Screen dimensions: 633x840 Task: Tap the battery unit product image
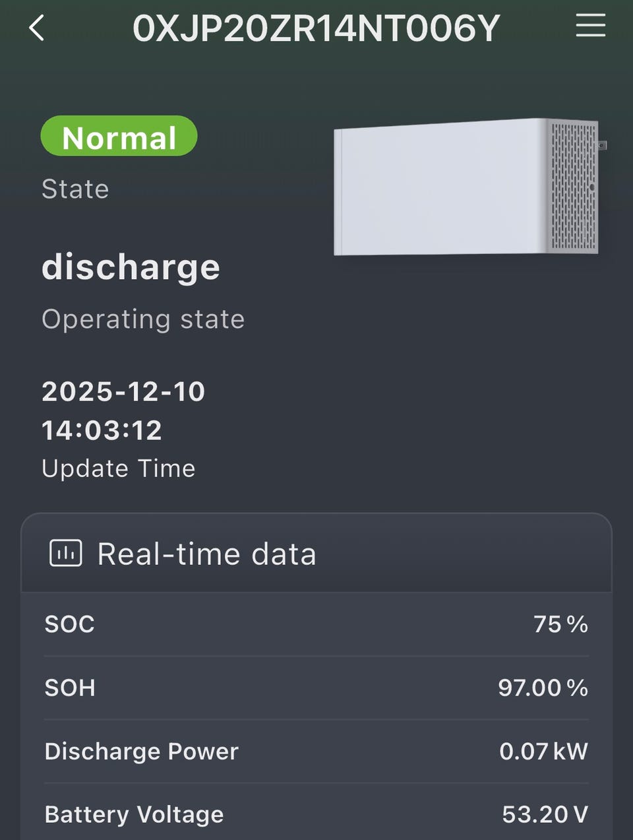coord(469,187)
